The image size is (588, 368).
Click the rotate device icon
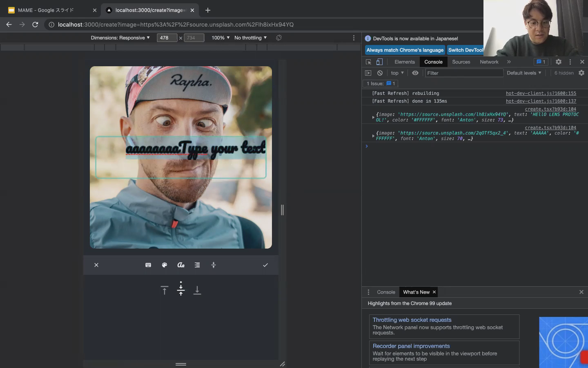(279, 38)
